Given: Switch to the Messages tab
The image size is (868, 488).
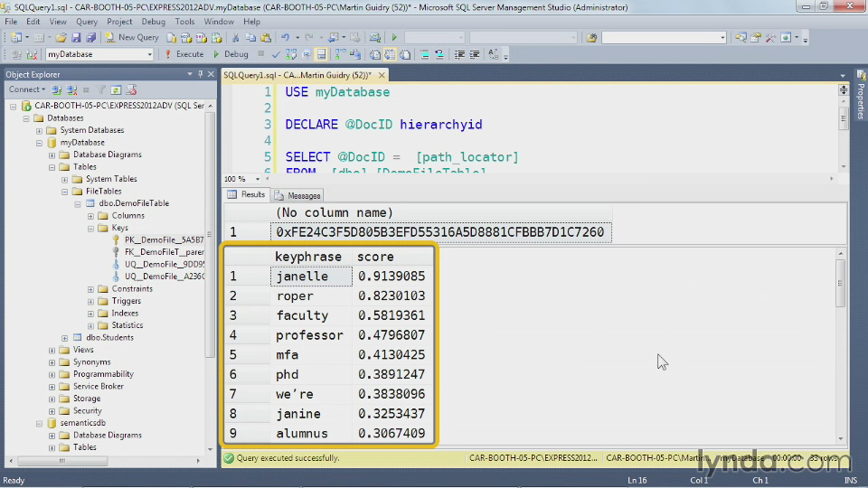Looking at the screenshot, I should pos(297,195).
